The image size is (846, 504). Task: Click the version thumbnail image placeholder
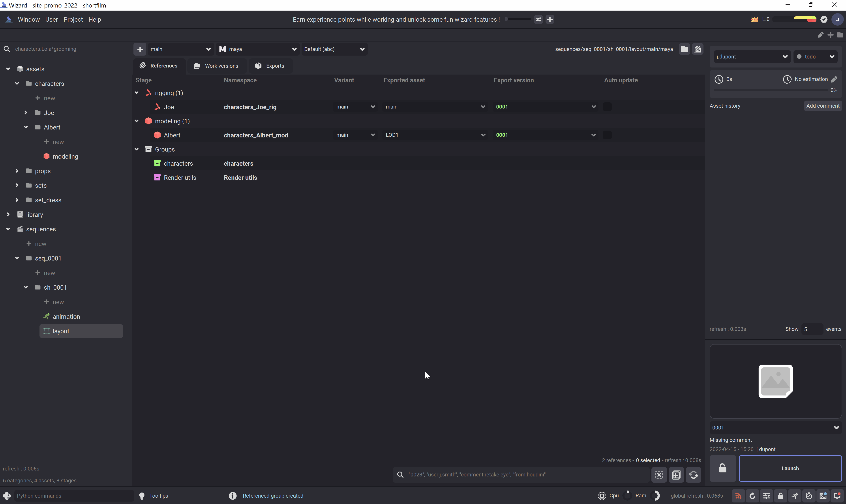point(775,381)
